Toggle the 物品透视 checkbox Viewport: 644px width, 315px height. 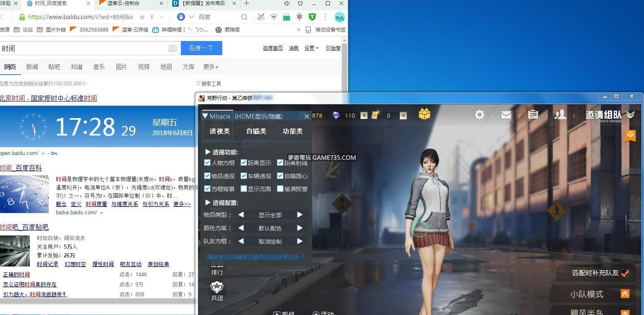tap(207, 176)
